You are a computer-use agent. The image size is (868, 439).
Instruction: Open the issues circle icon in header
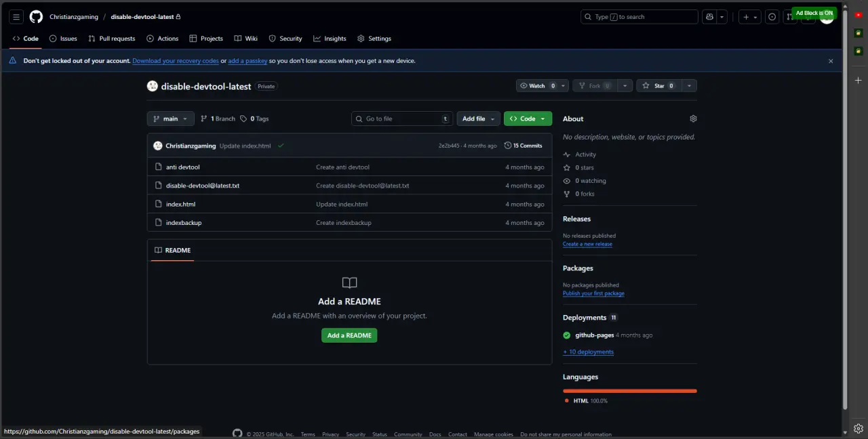click(772, 17)
